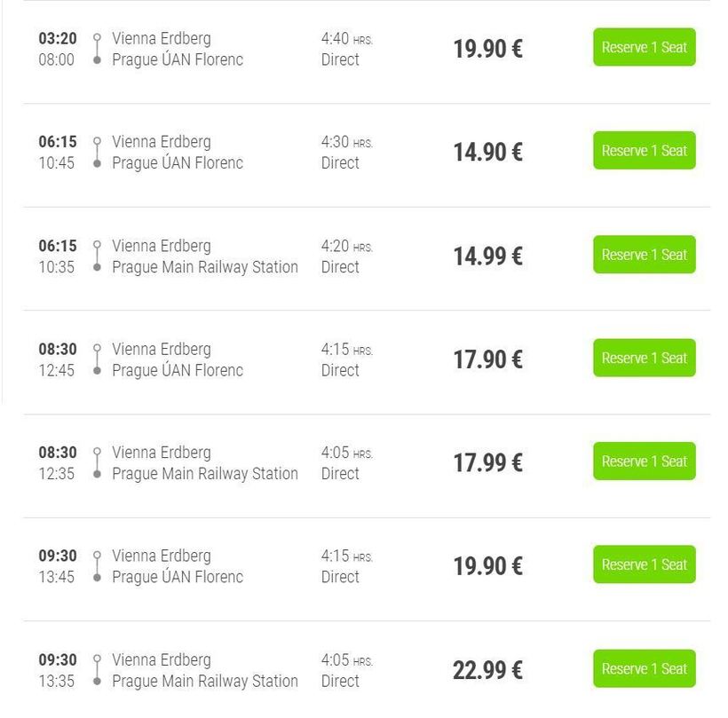Click route icon for 09:30–13:45 trip

coord(97,566)
